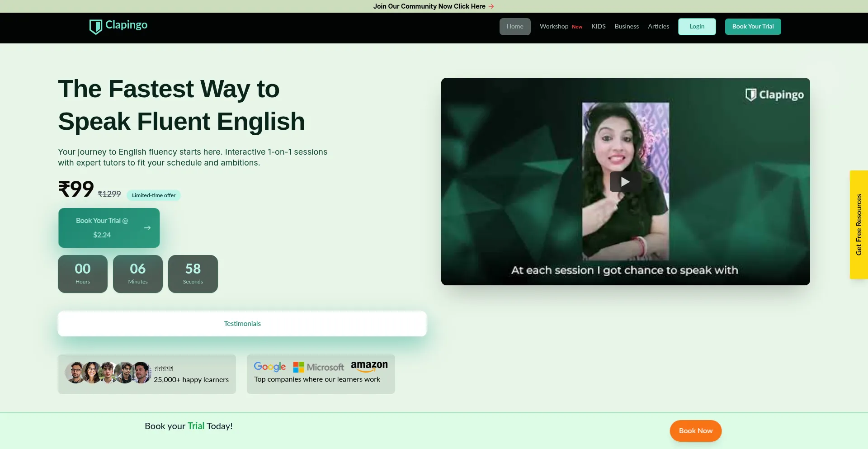Go to the KIDS page
Viewport: 868px width, 449px height.
[598, 27]
